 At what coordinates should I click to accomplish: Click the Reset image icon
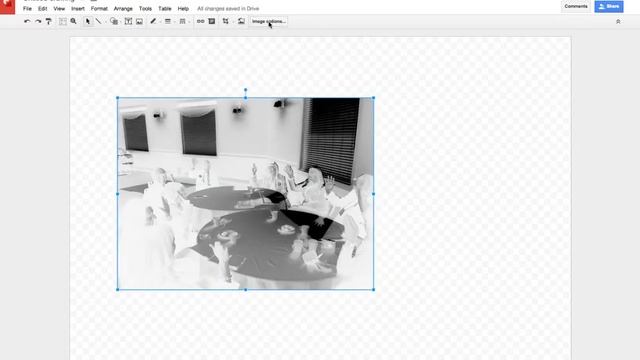click(x=241, y=21)
